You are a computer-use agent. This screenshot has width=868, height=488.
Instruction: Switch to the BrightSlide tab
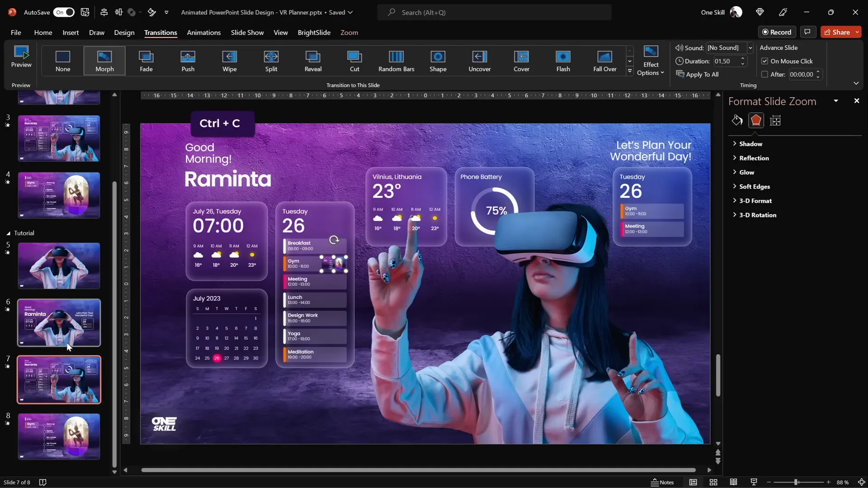[x=314, y=33]
